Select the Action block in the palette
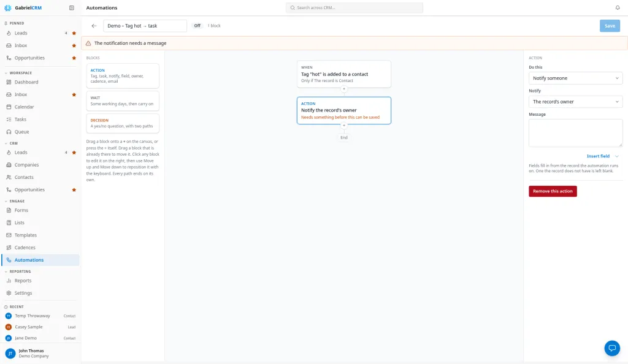 point(123,75)
